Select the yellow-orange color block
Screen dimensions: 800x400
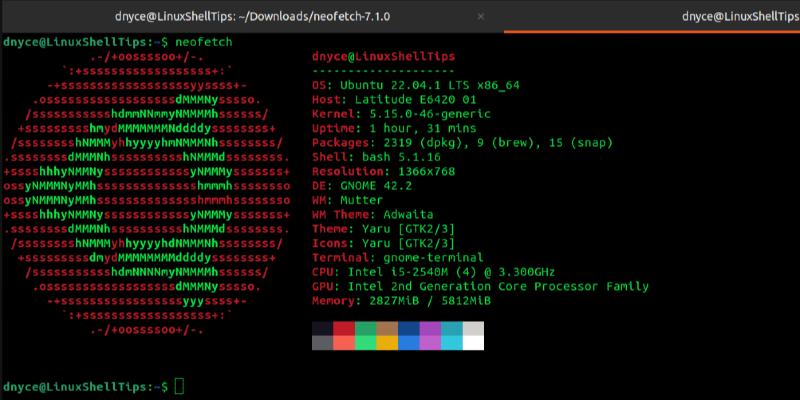click(x=387, y=343)
